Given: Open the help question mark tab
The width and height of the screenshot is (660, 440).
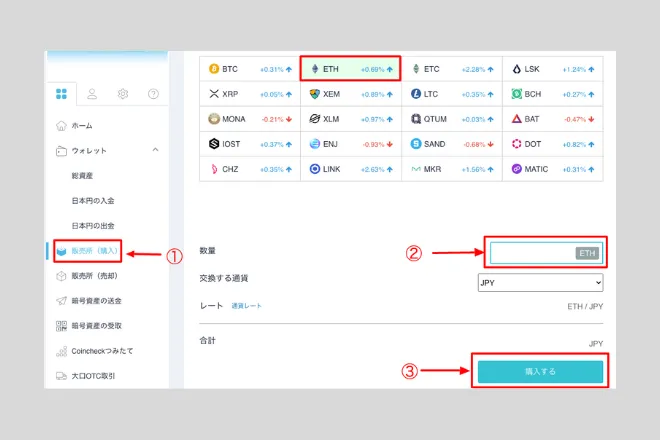Looking at the screenshot, I should (x=153, y=93).
